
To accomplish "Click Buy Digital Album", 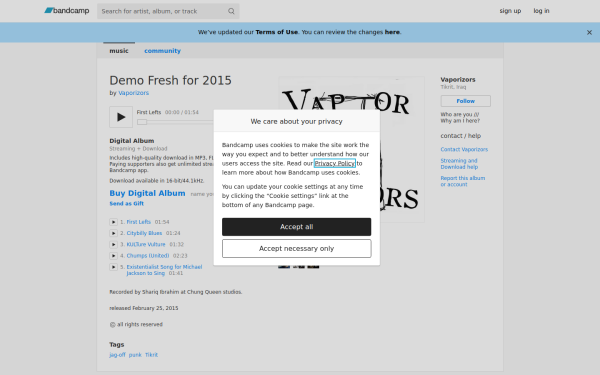I will 147,193.
